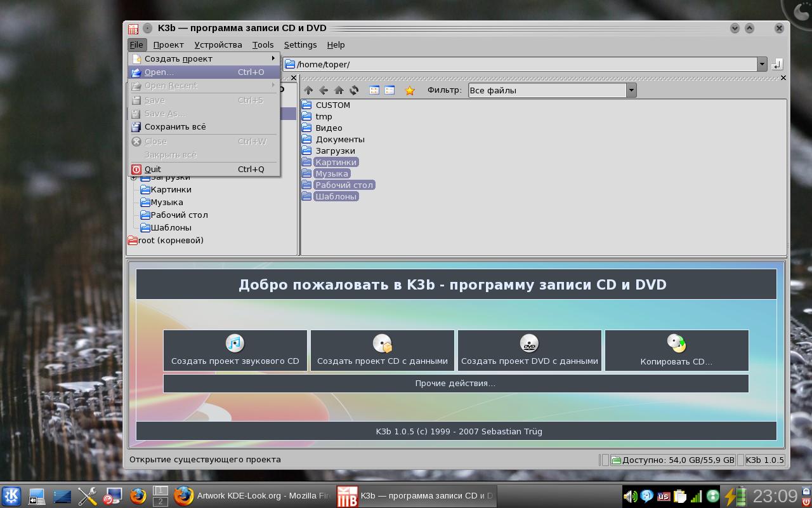
Task: Open the clipboard tray icon
Action: [680, 497]
